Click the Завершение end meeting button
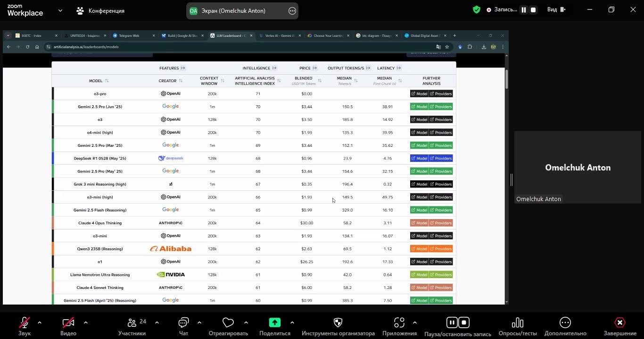 (x=619, y=323)
